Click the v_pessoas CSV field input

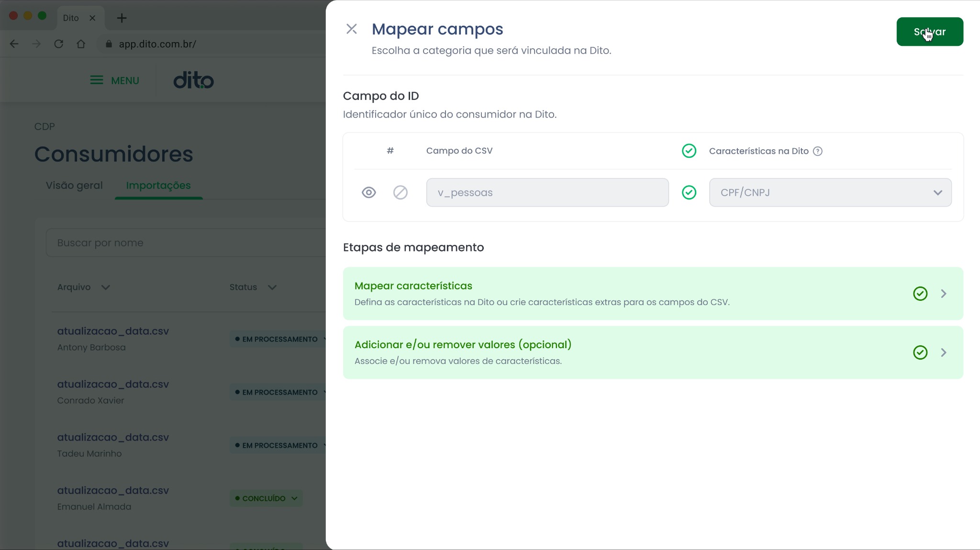click(547, 193)
